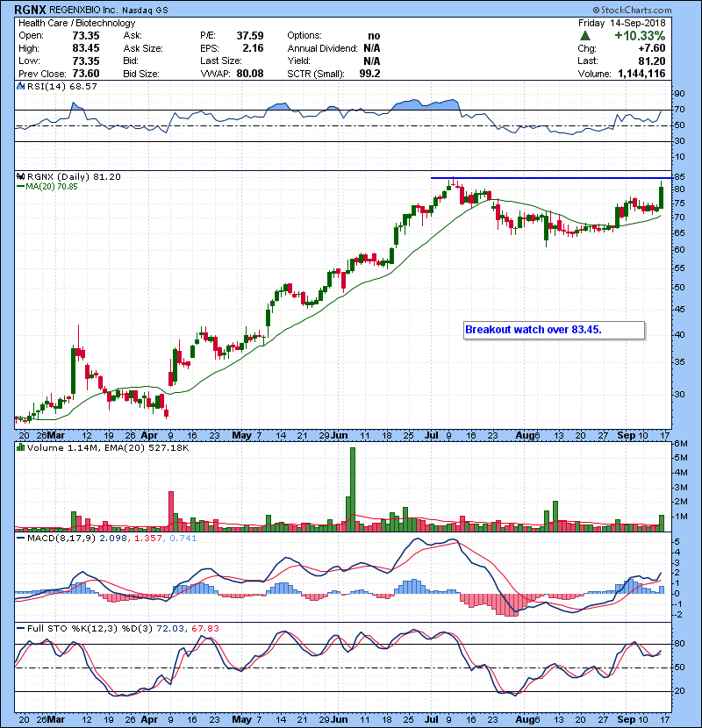Click the Full STO legend line marker
Viewport: 702px width, 728px height.
[20, 628]
